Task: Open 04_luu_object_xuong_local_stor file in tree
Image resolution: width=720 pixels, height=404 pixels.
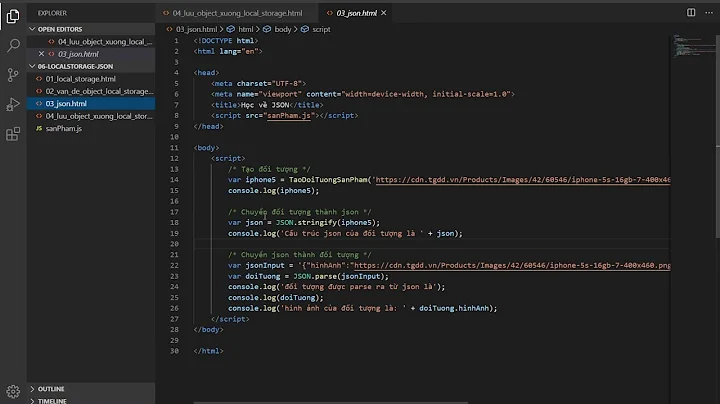Action: pyautogui.click(x=91, y=116)
